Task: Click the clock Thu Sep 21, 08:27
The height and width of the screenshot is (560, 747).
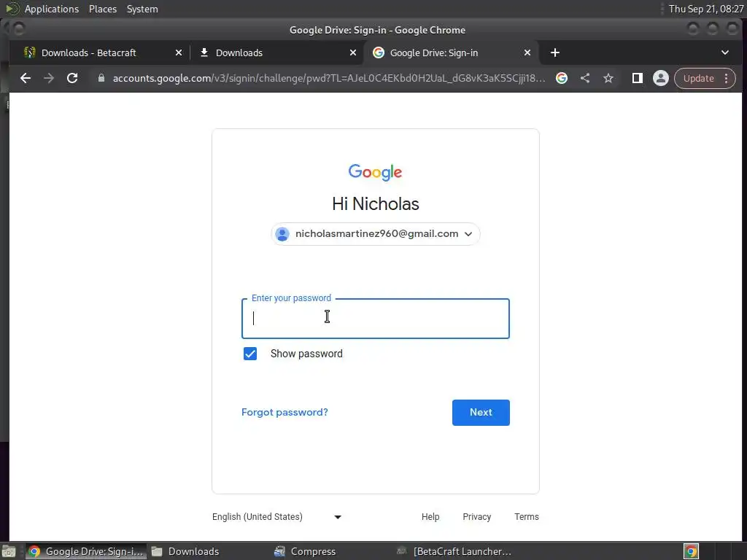Action: click(706, 9)
